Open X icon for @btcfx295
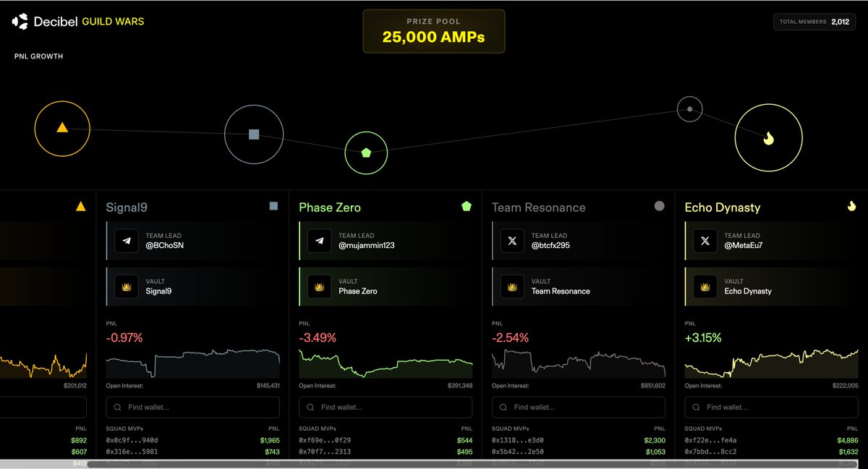Image resolution: width=868 pixels, height=469 pixels. pyautogui.click(x=512, y=241)
